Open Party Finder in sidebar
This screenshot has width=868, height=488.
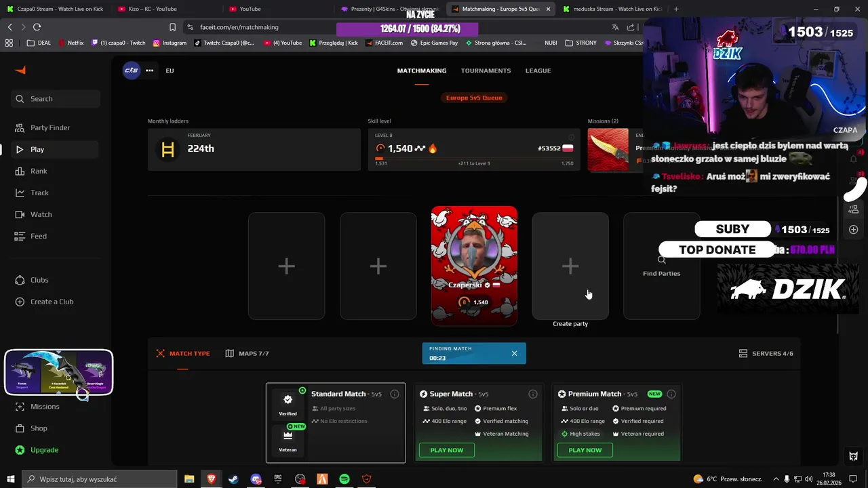point(56,127)
